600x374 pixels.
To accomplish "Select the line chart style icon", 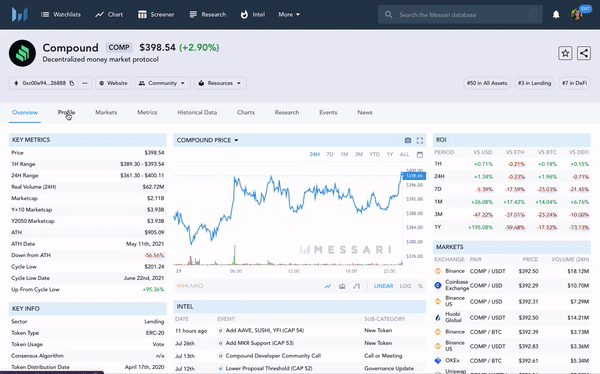I will point(328,286).
